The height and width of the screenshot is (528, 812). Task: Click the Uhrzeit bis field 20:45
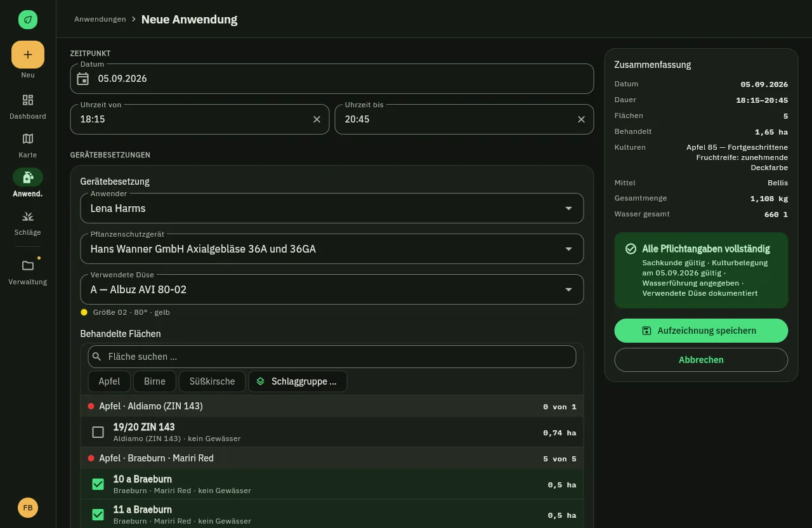click(464, 119)
